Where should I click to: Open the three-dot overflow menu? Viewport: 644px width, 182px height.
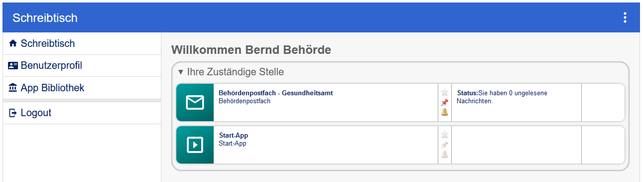(x=625, y=17)
